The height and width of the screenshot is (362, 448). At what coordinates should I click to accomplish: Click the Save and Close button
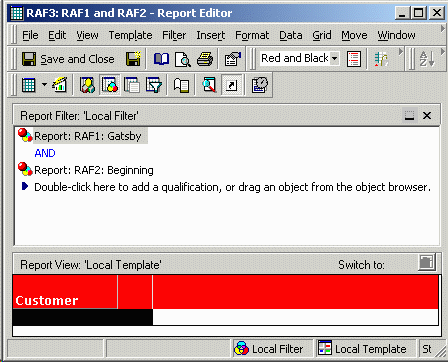[x=68, y=59]
